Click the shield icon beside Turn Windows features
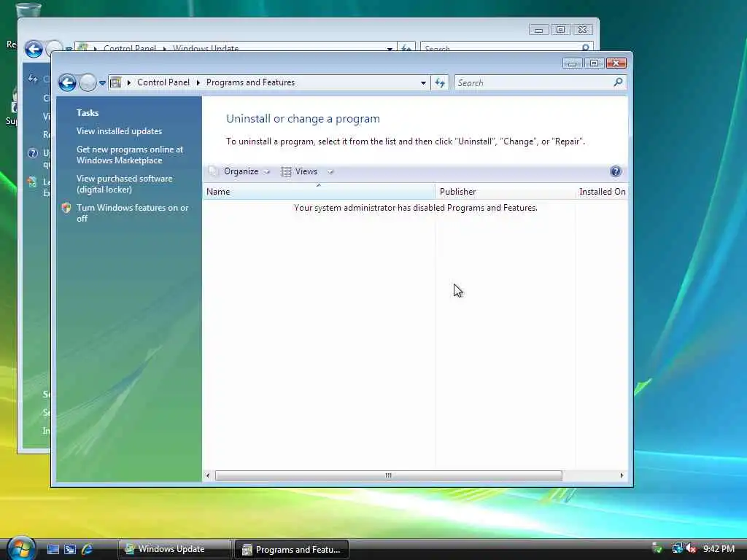This screenshot has width=747, height=560. pyautogui.click(x=66, y=208)
